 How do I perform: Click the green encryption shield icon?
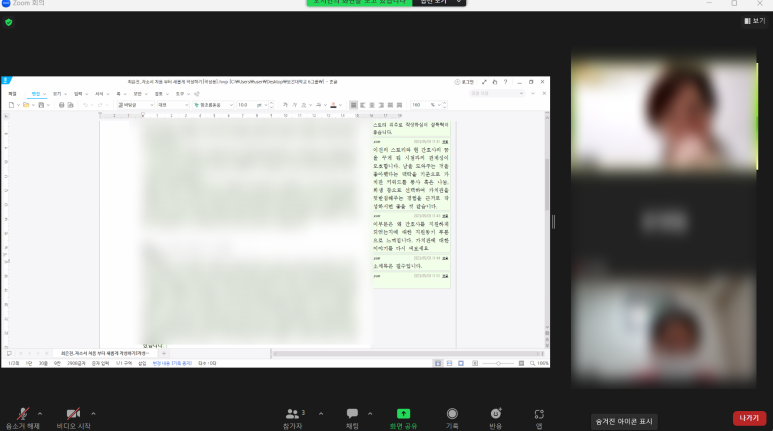[x=9, y=21]
